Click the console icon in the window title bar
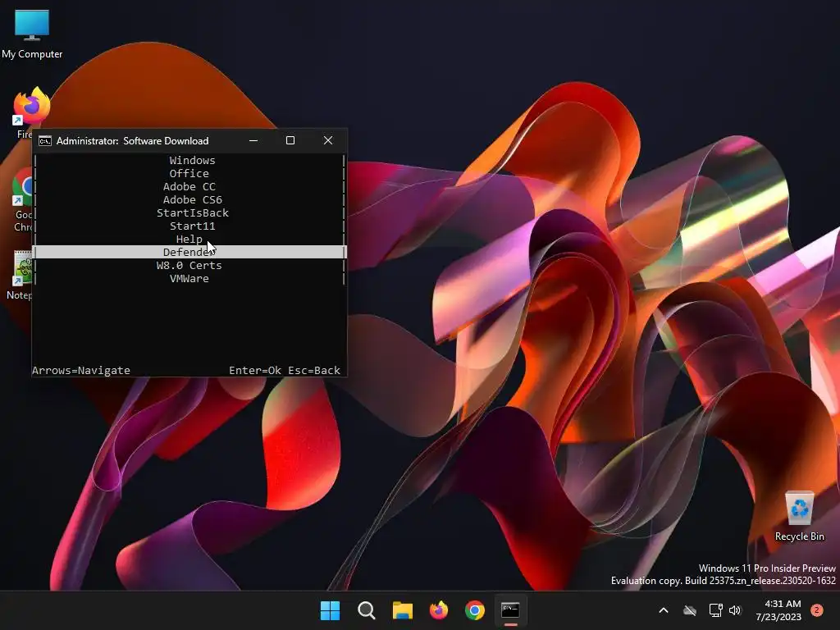The height and width of the screenshot is (630, 840). [45, 141]
